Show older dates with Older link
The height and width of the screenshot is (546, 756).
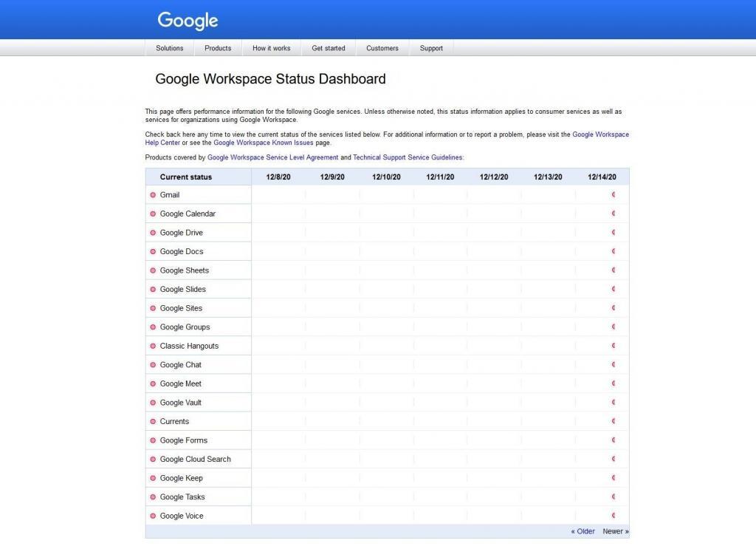[583, 531]
